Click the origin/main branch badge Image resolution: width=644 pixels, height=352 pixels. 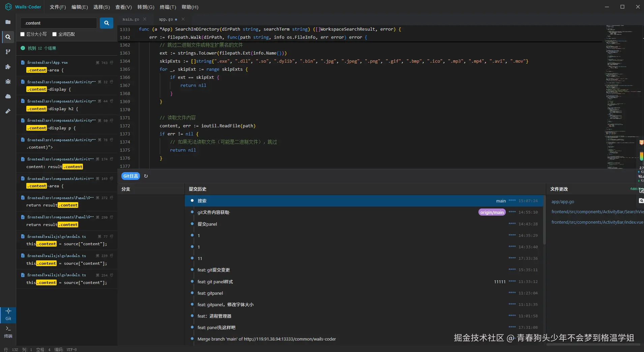(492, 212)
